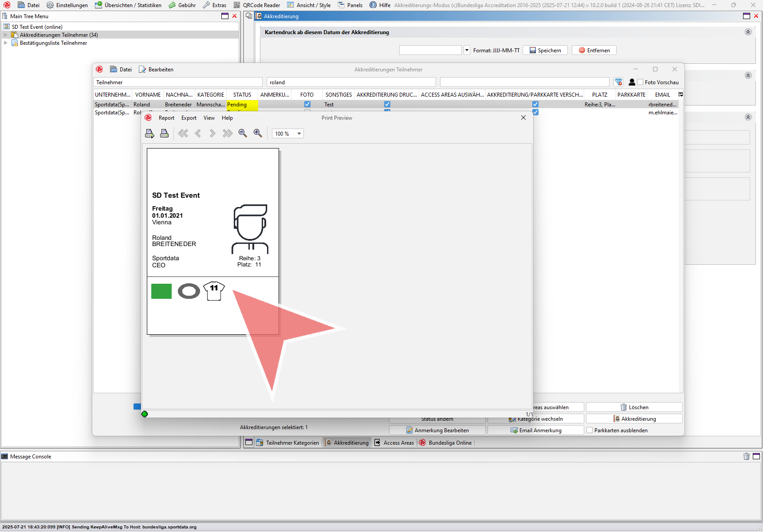
Task: Click the Anmerkung Bearbeiten button
Action: pyautogui.click(x=437, y=430)
